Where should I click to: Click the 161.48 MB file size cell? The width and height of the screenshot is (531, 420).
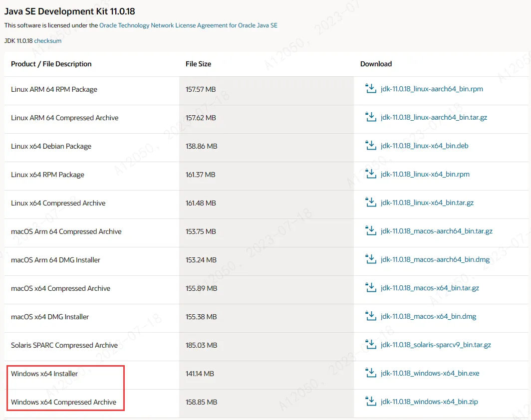[x=266, y=205]
